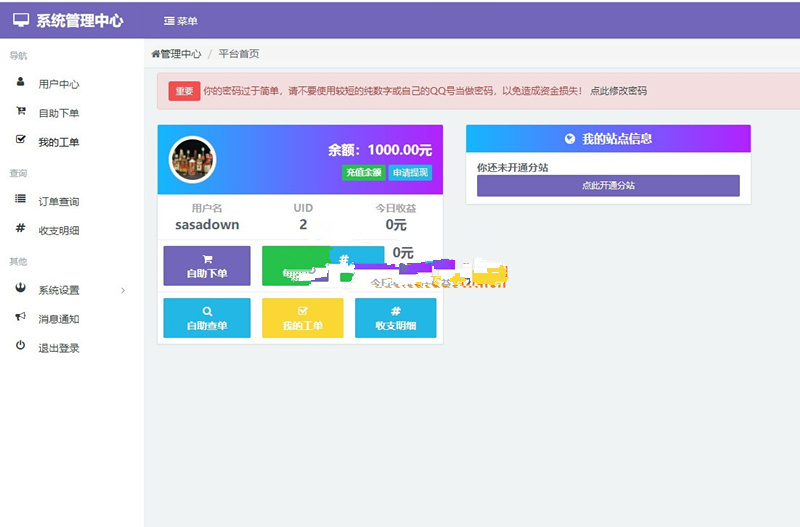Click the 点此开通分站 button
800x527 pixels.
pyautogui.click(x=608, y=186)
